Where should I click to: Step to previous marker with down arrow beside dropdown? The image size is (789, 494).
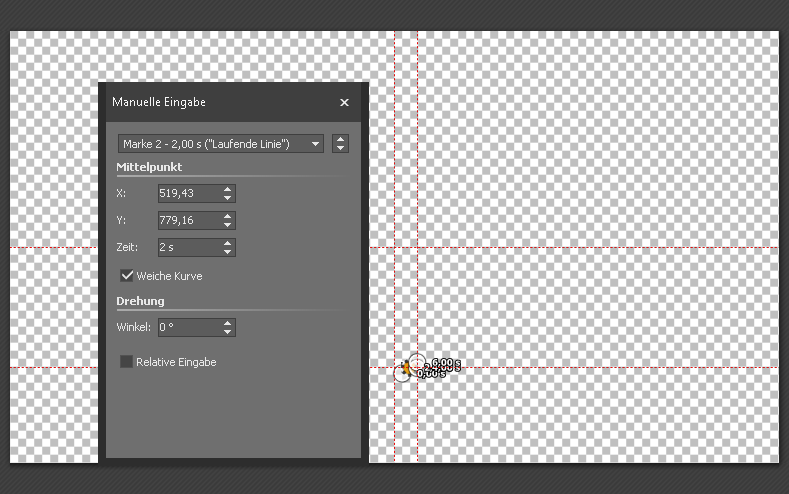(341, 148)
